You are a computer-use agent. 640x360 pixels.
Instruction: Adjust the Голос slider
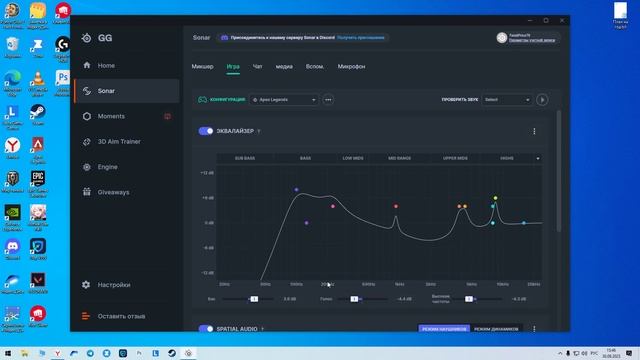354,299
